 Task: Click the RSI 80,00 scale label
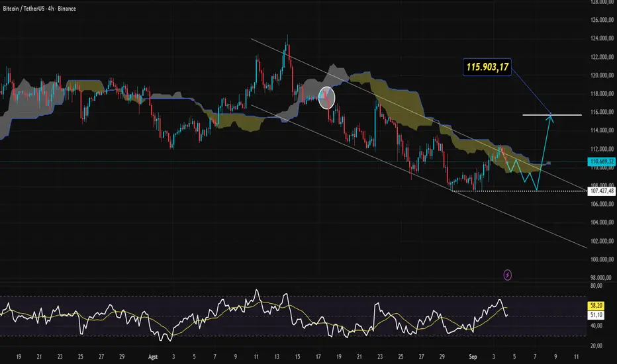click(596, 286)
